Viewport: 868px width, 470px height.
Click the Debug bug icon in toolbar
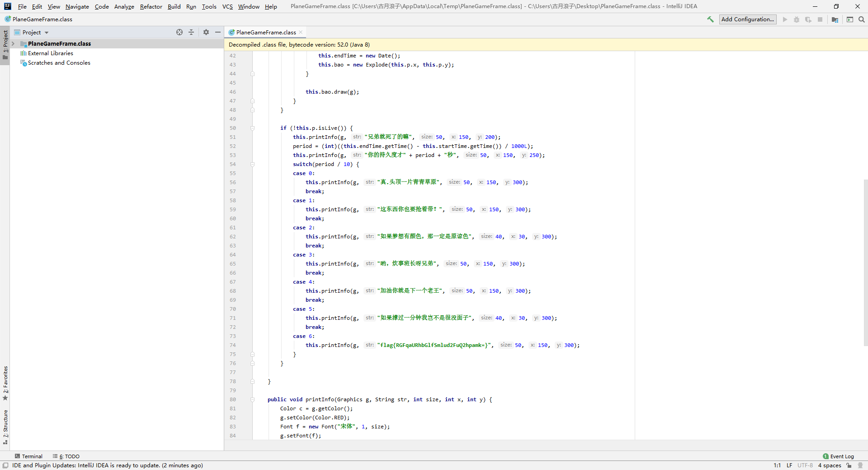pos(797,19)
